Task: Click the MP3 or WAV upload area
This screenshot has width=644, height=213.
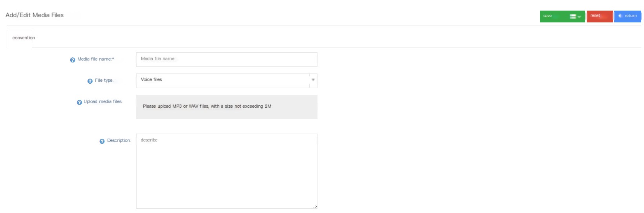Action: (x=227, y=107)
